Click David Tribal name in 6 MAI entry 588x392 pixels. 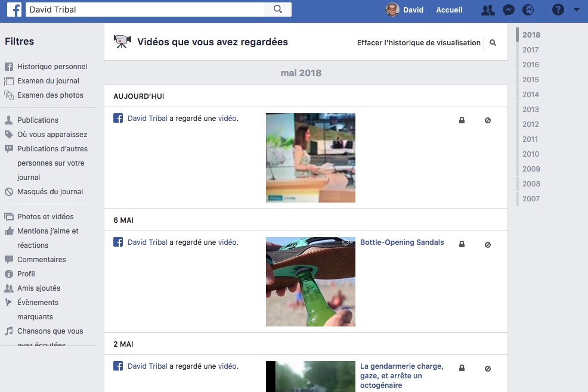(x=147, y=242)
